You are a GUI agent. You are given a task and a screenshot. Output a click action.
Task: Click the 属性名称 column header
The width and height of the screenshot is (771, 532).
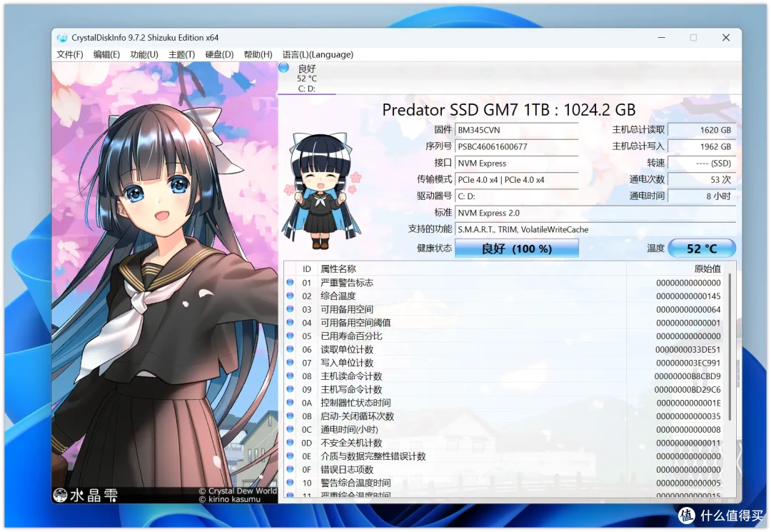coord(472,269)
